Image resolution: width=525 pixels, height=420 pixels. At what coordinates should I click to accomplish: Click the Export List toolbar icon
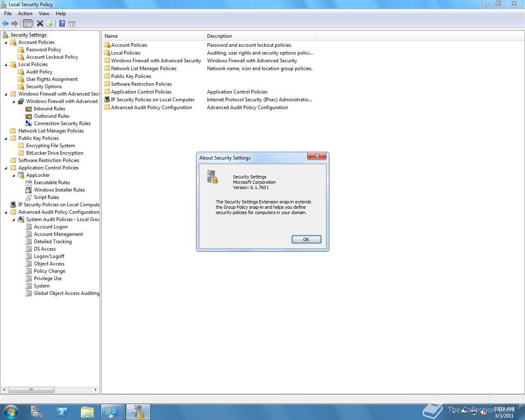point(50,24)
